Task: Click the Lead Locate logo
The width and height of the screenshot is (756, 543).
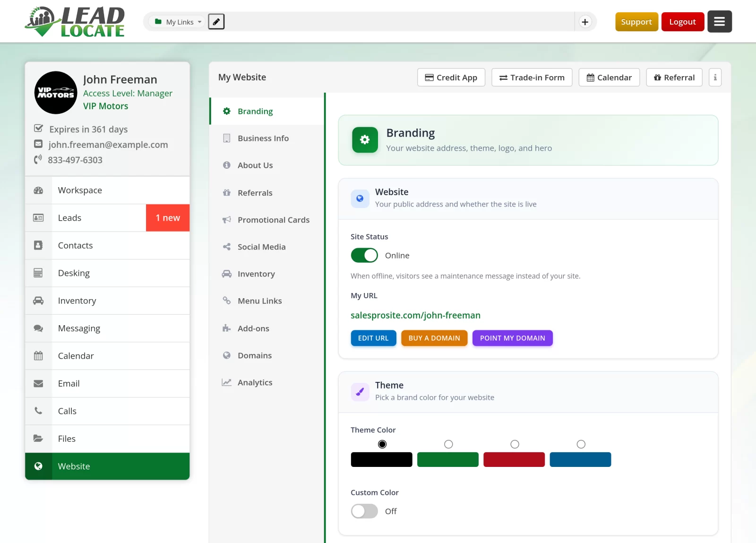Action: (75, 22)
